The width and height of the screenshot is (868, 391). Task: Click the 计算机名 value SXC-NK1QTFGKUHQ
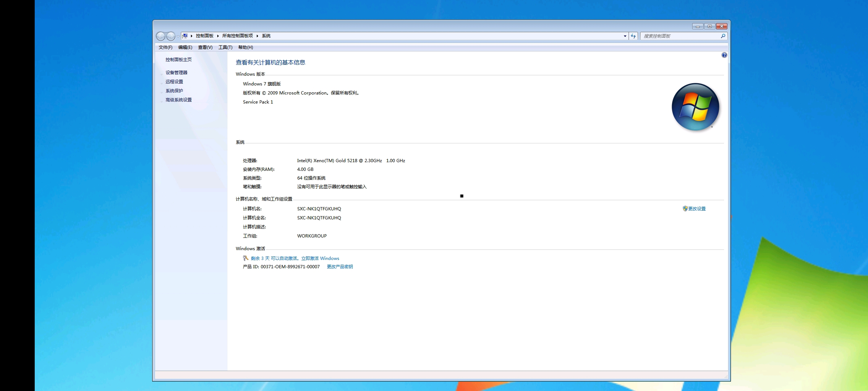(319, 209)
